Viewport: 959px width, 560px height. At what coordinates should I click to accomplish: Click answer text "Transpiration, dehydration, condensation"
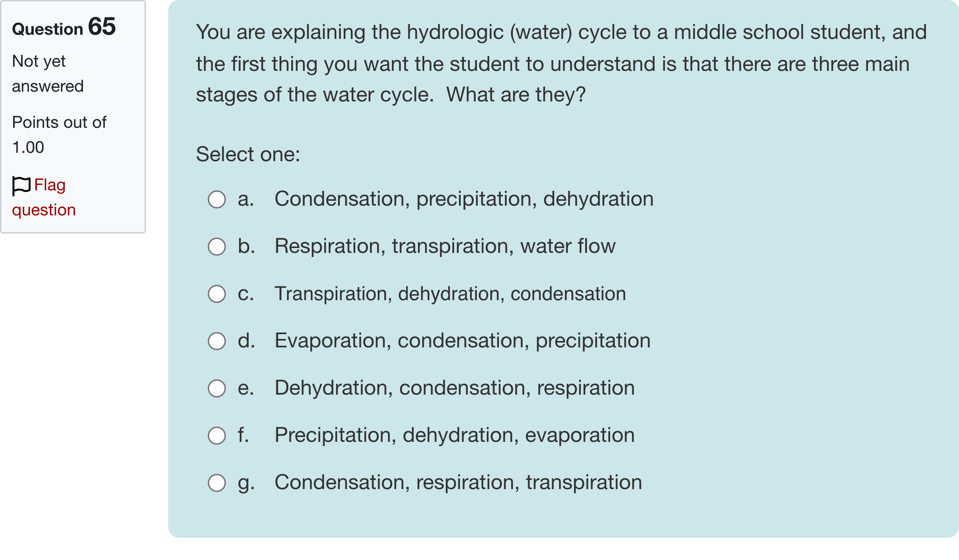pos(450,294)
